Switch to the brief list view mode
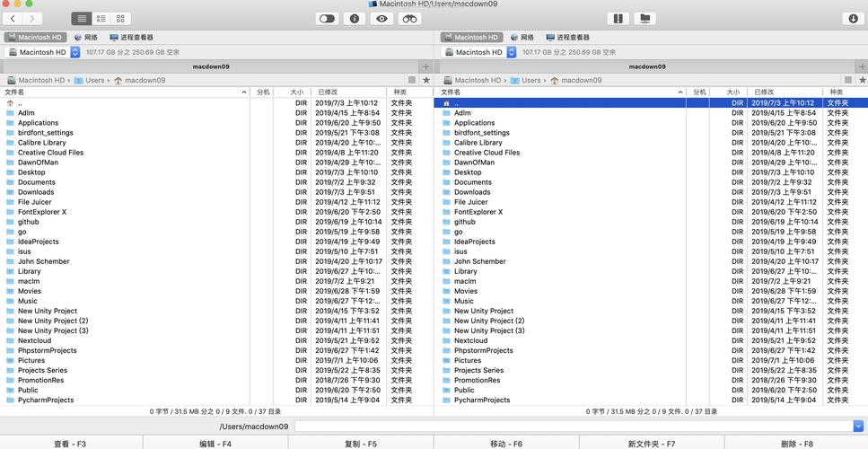This screenshot has width=868, height=449. [101, 18]
